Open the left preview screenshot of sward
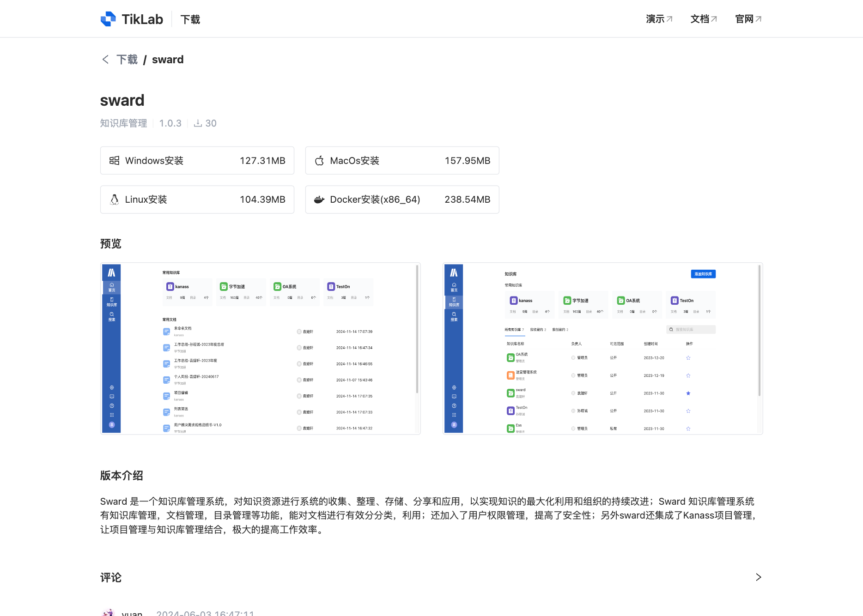The height and width of the screenshot is (616, 863). click(260, 348)
